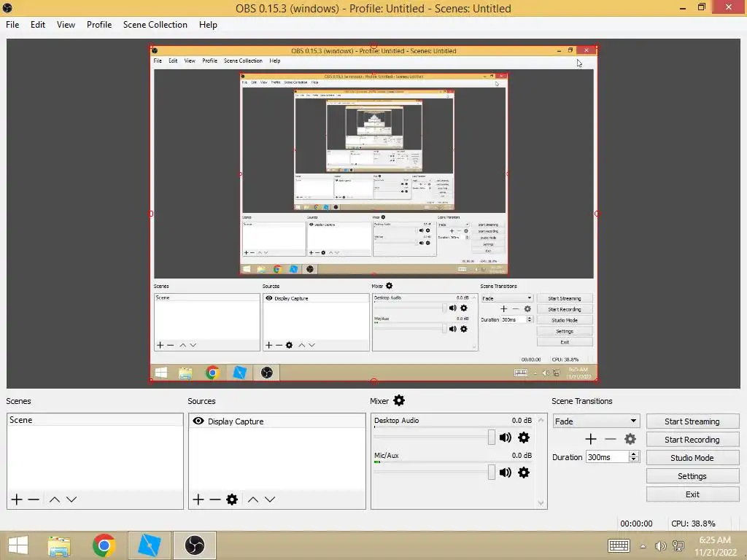Select Scene in the Scenes list
747x560 pixels.
(x=96, y=420)
